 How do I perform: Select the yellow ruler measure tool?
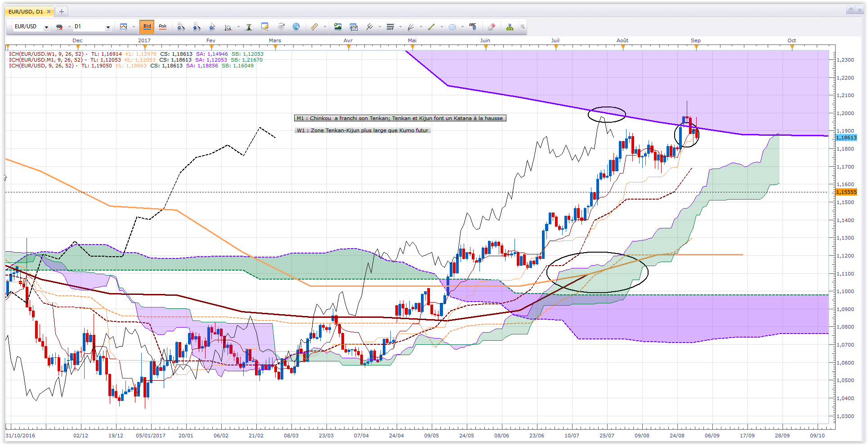pyautogui.click(x=314, y=27)
